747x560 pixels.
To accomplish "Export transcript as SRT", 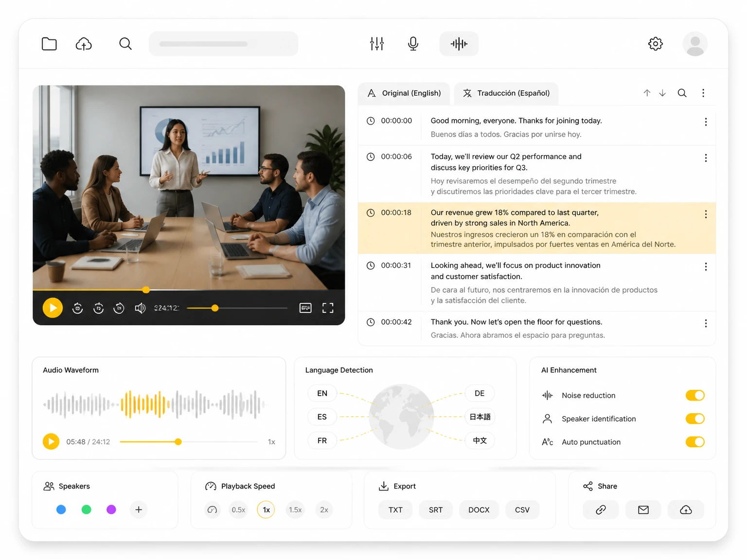I will pos(436,509).
